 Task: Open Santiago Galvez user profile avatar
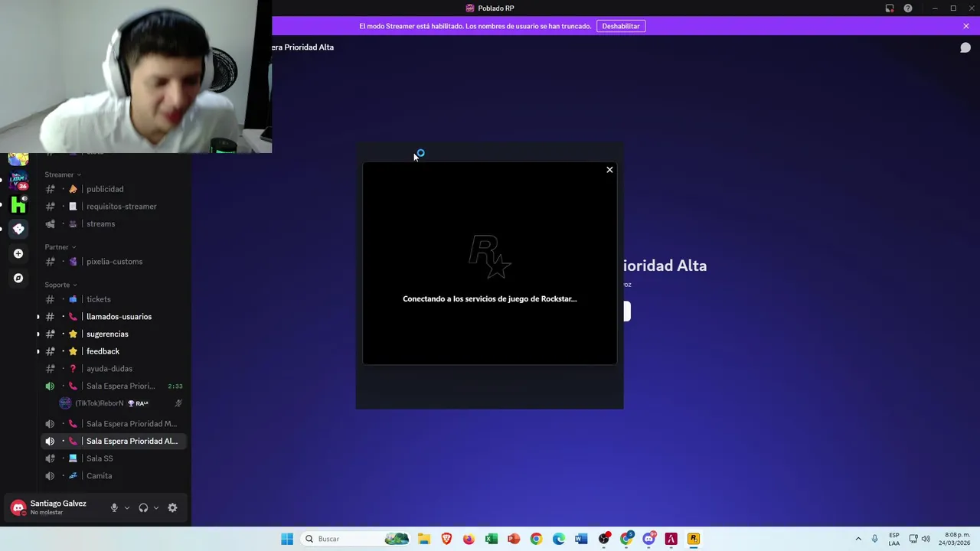pos(18,507)
